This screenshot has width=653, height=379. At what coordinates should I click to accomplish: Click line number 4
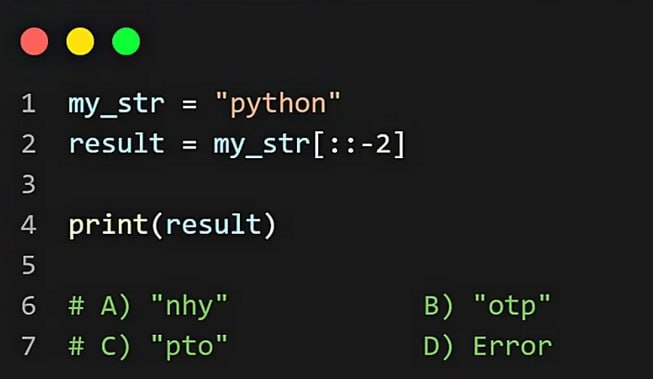pos(28,224)
